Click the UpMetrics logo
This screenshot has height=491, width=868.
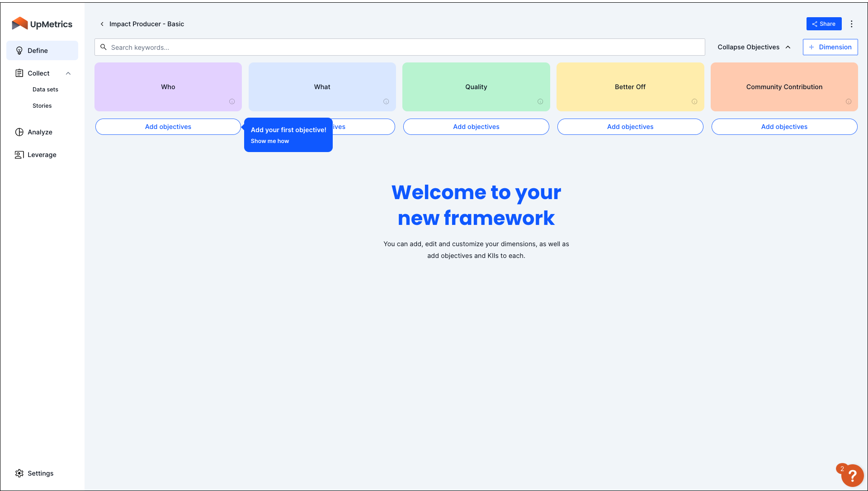[42, 24]
